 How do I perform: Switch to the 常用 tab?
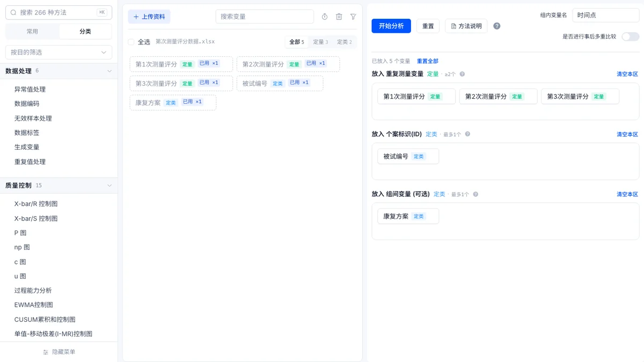(32, 32)
